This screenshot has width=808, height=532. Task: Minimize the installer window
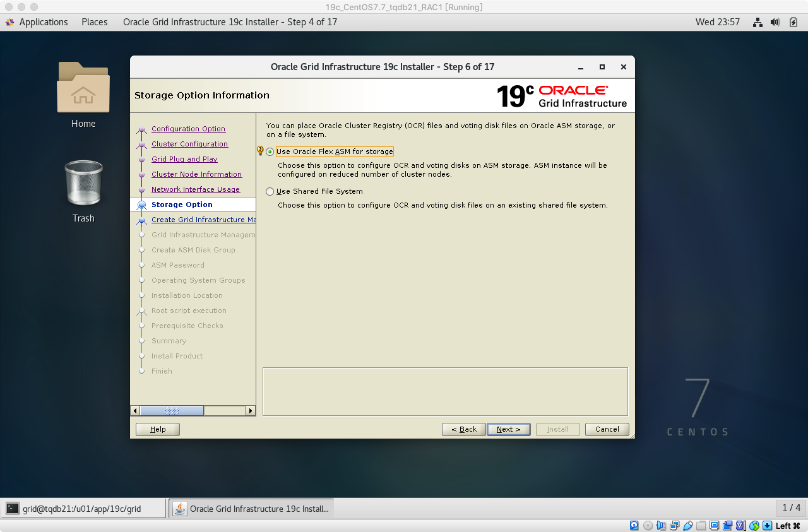pyautogui.click(x=579, y=67)
